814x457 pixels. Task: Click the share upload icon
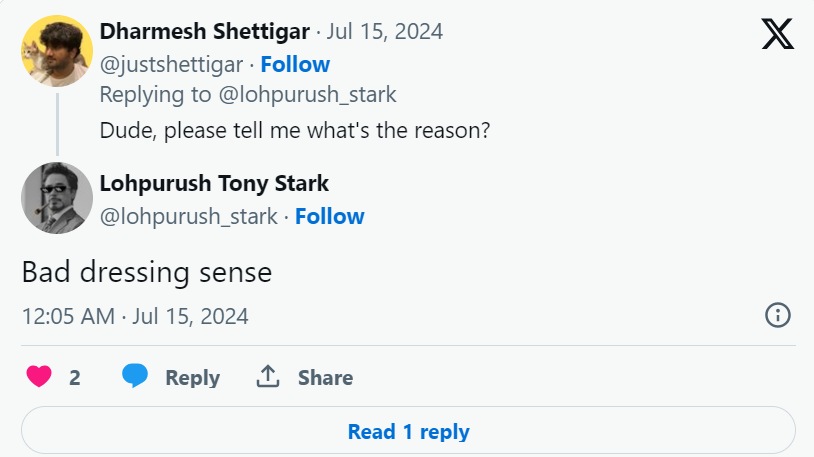[267, 377]
